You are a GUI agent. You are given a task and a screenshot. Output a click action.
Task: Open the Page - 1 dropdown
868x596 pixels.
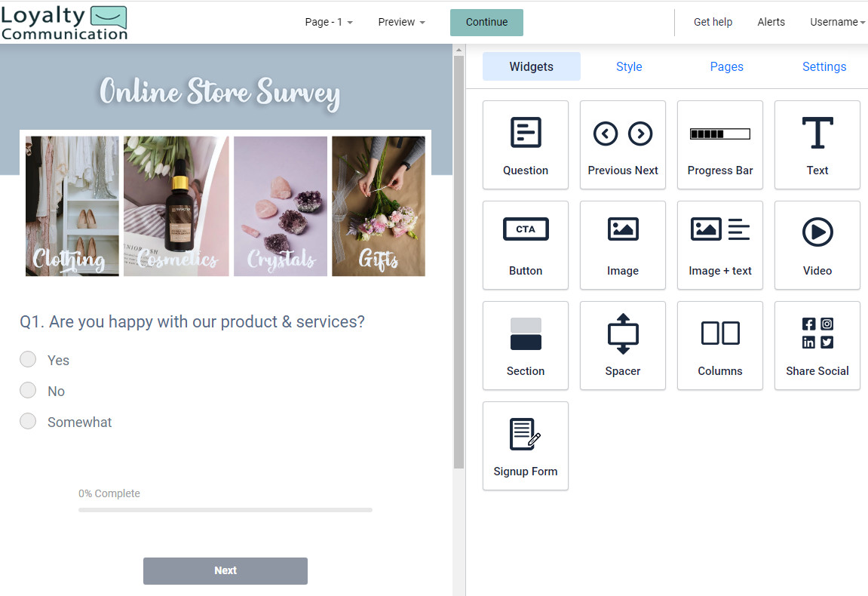pos(328,22)
